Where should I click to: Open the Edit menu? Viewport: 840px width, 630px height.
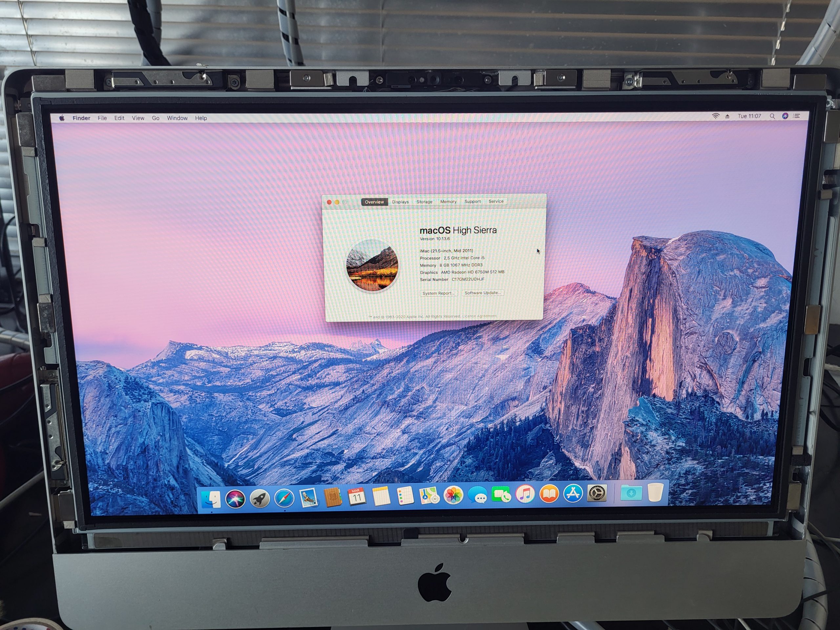click(119, 118)
